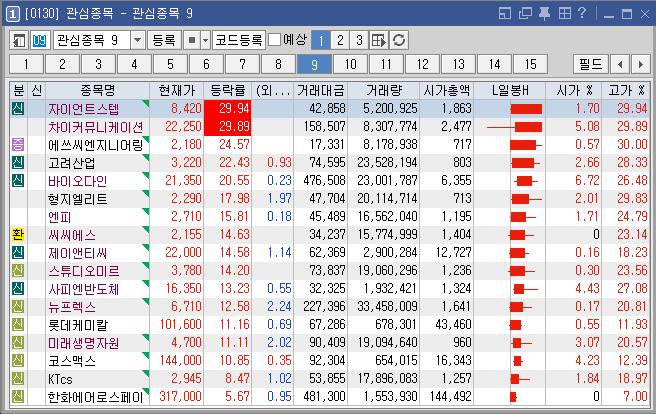Switch to group tab 8

coord(278,64)
